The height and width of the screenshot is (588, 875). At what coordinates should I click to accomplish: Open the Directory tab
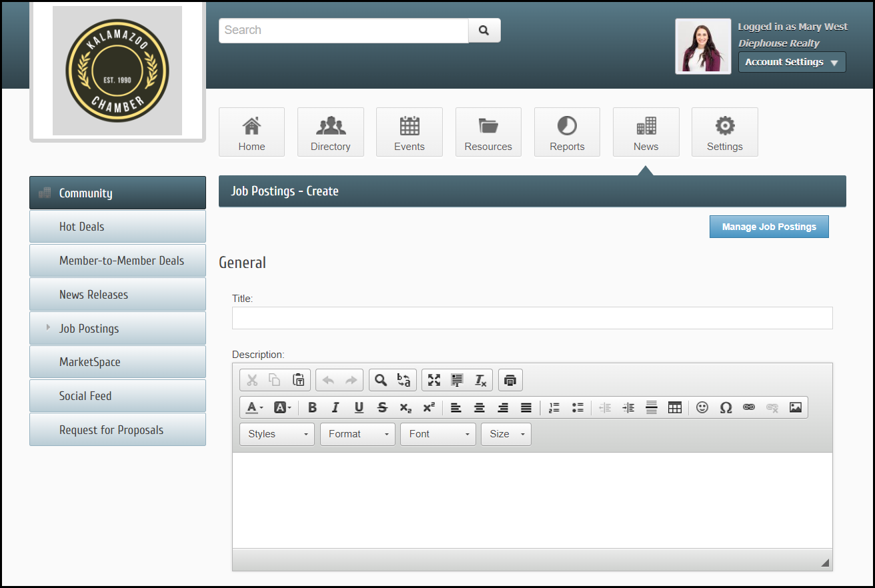[x=331, y=132]
